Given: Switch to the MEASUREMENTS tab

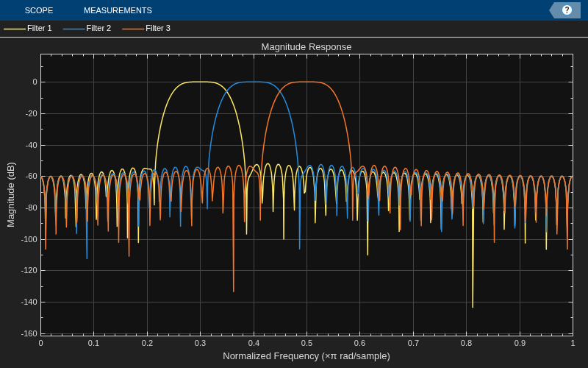Looking at the screenshot, I should click(x=118, y=10).
